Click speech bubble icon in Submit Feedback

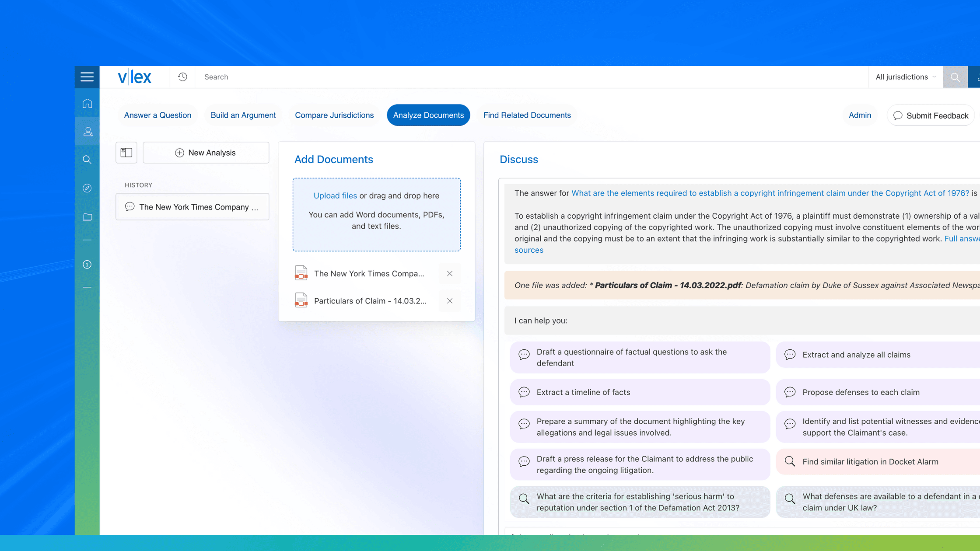coord(898,115)
